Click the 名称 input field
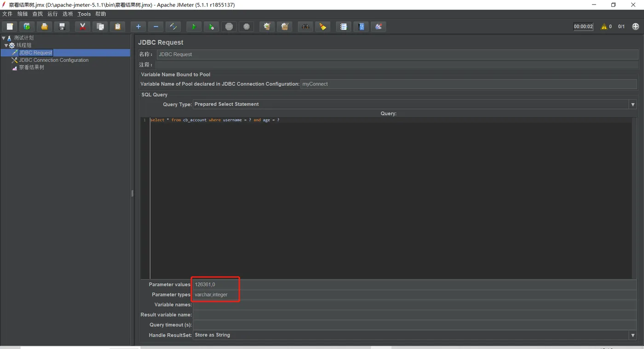644x349 pixels. (x=397, y=54)
